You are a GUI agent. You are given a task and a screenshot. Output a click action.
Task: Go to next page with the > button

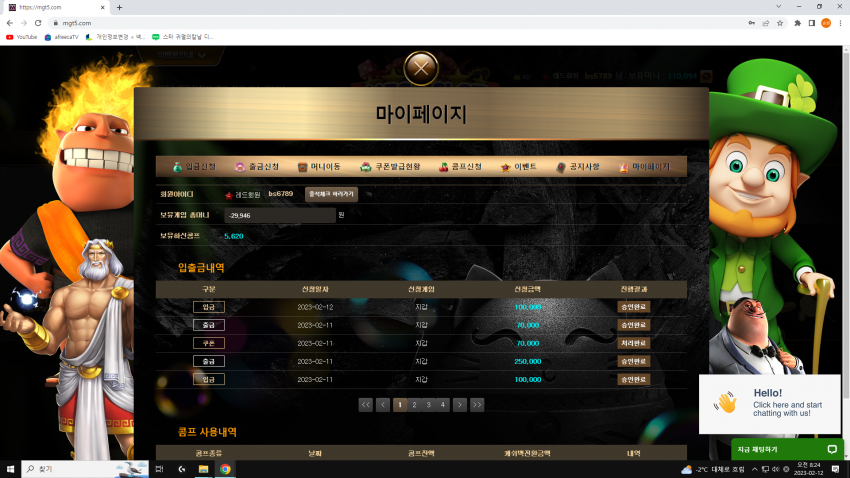[460, 405]
